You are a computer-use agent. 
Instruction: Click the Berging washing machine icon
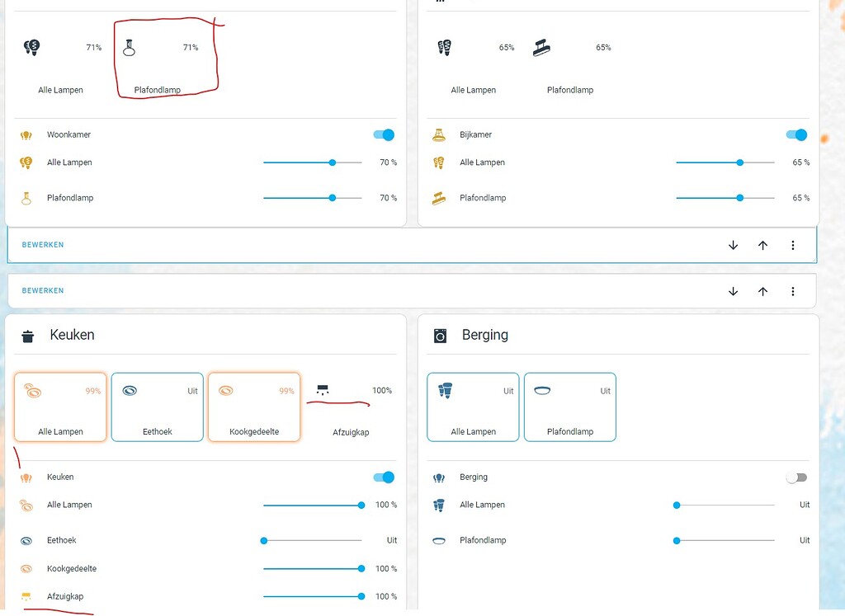(441, 336)
